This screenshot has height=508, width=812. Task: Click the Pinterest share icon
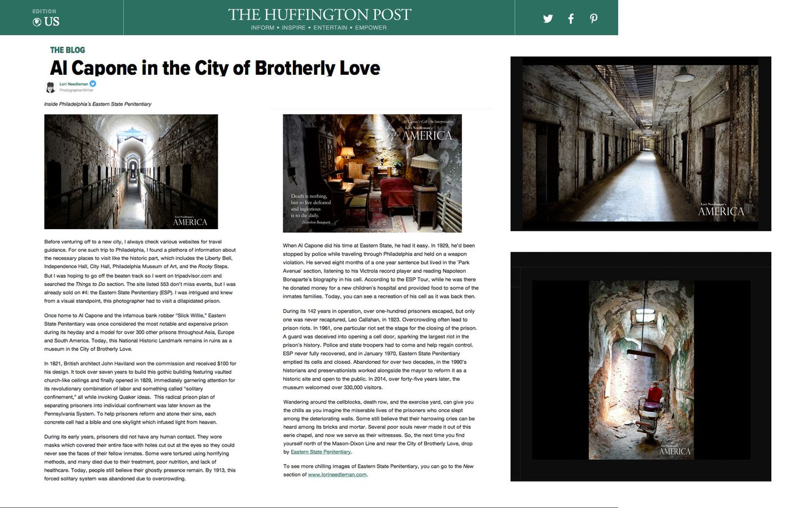coord(594,18)
